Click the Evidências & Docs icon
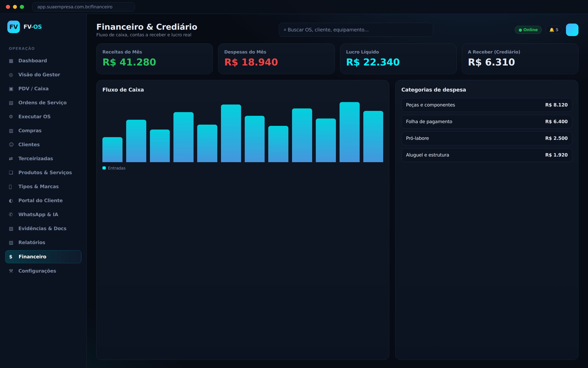This screenshot has height=368, width=588. (x=11, y=229)
